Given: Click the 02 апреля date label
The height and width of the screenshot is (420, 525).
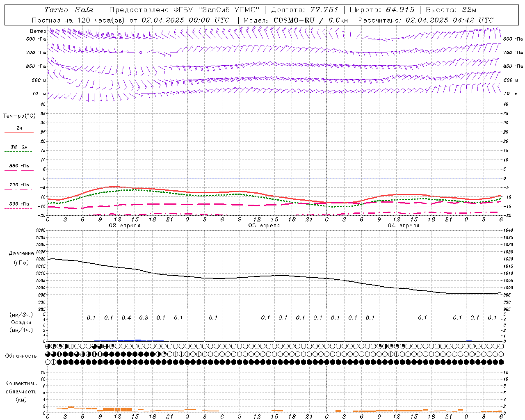Looking at the screenshot, I should click(x=124, y=226).
